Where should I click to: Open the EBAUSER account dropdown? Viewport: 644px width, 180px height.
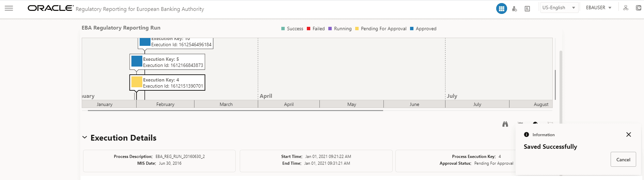pos(599,7)
